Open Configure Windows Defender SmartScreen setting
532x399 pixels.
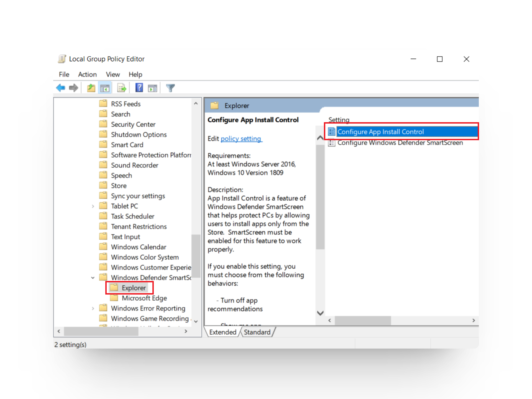click(x=400, y=143)
